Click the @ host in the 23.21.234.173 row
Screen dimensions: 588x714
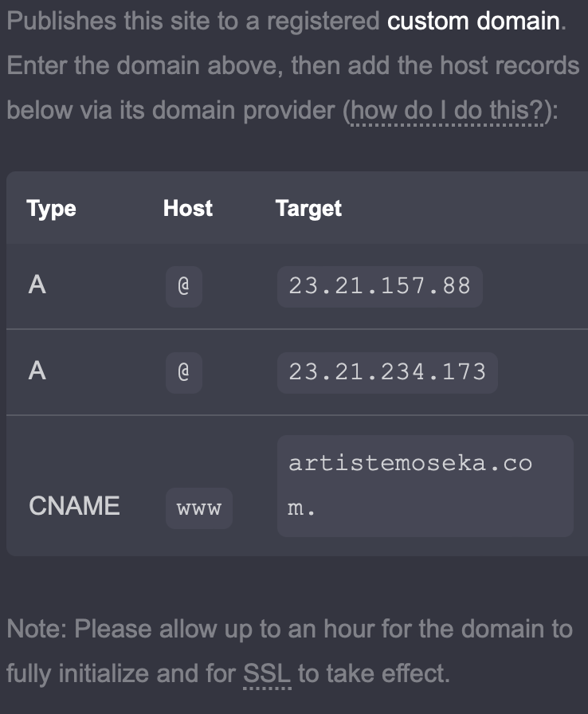point(184,372)
